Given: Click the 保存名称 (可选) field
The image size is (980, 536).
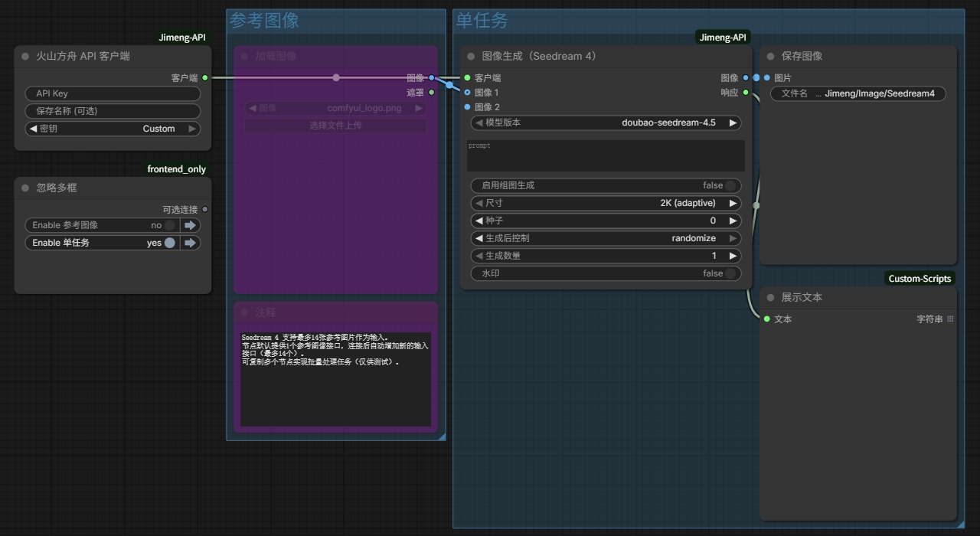Looking at the screenshot, I should 113,111.
